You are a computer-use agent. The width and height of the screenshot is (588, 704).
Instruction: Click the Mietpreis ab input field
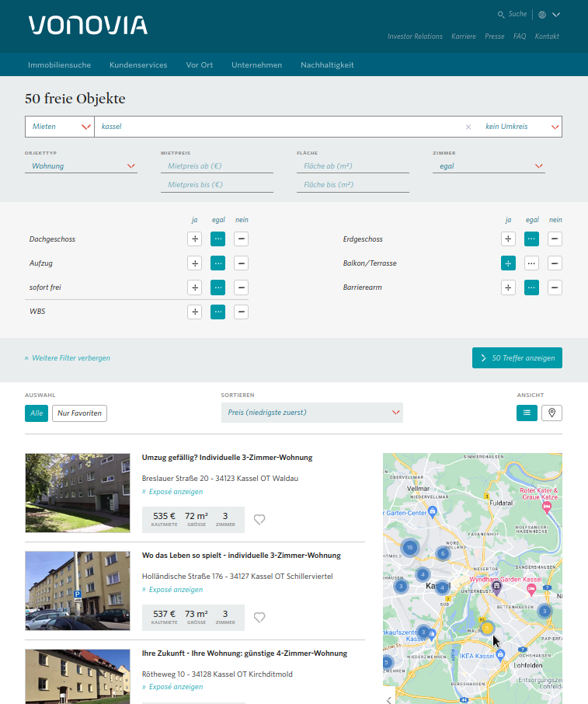[217, 166]
